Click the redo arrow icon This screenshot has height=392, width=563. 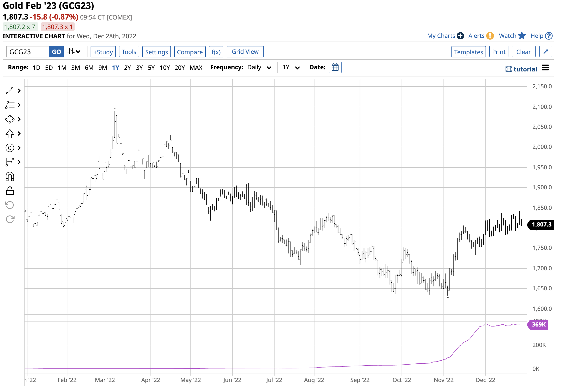point(10,220)
